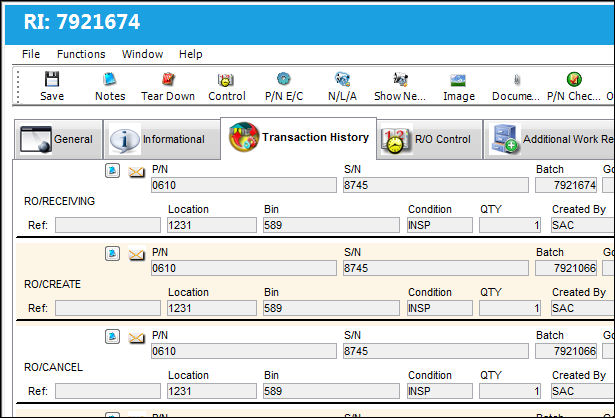
Task: Click the envelope icon in RO/CANCEL row
Action: (x=136, y=337)
